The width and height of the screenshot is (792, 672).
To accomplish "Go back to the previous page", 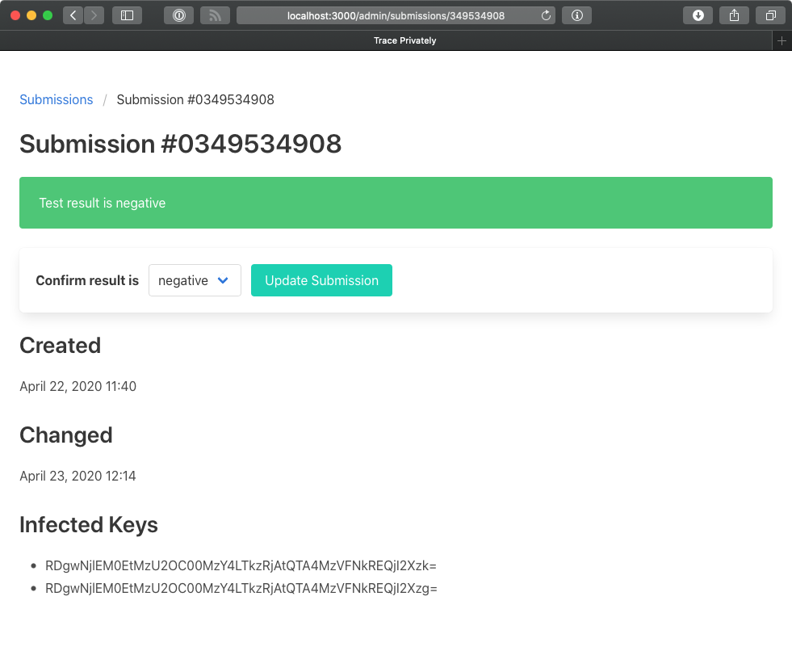I will (73, 15).
